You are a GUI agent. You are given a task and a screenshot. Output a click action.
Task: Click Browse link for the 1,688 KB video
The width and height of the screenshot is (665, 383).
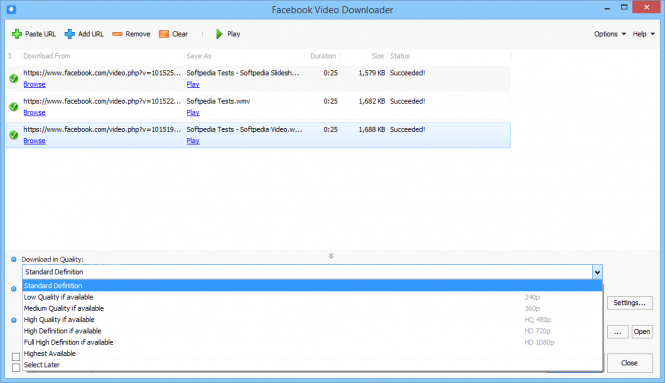pos(34,141)
